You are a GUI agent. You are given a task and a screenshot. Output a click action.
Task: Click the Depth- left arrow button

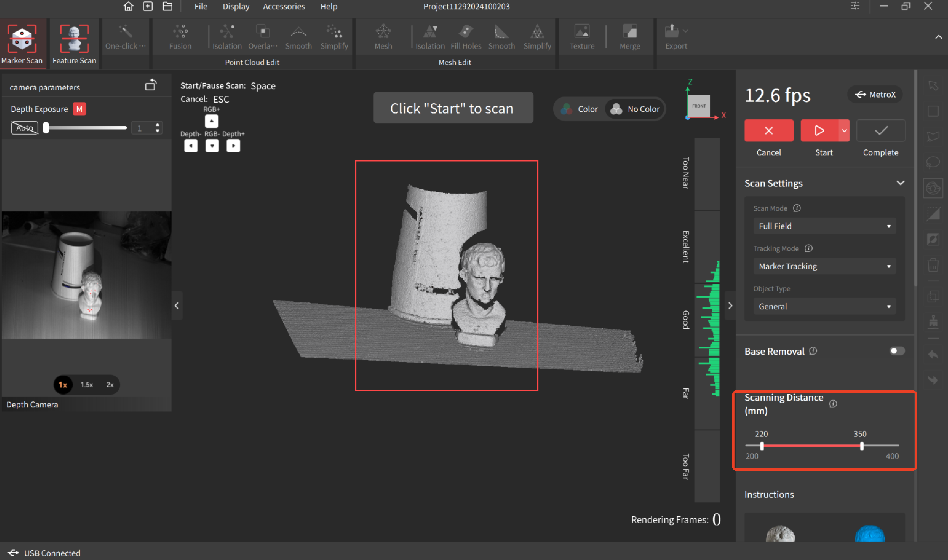point(191,146)
